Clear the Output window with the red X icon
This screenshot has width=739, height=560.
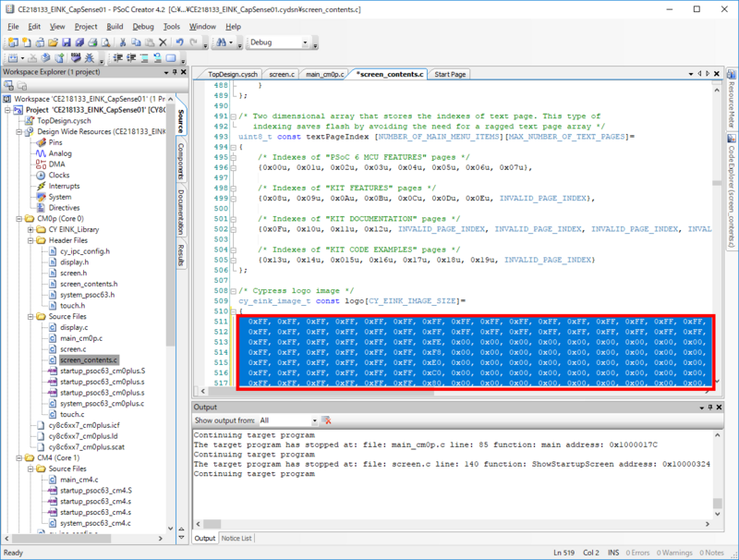(326, 420)
